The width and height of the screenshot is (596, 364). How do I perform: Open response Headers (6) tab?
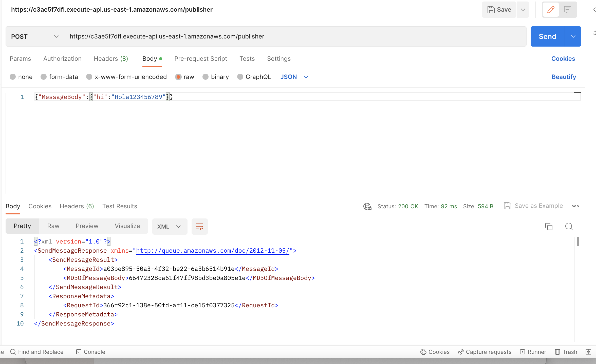pyautogui.click(x=77, y=206)
